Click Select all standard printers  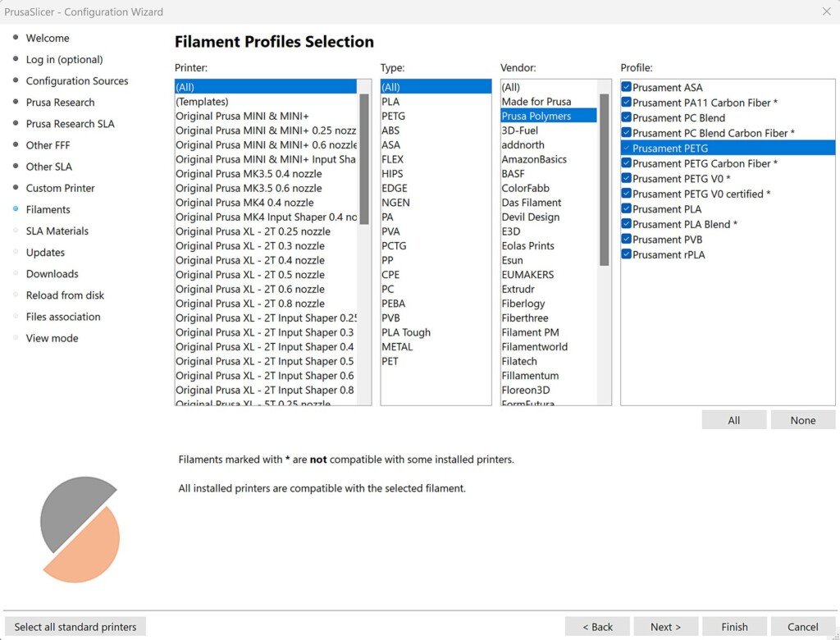(75, 627)
